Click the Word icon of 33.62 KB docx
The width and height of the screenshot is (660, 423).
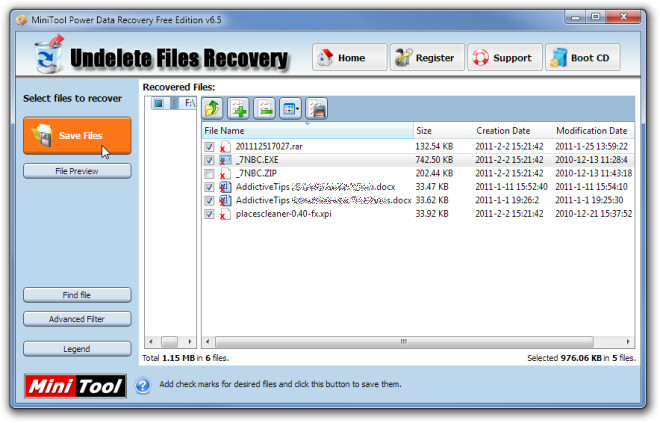[x=225, y=200]
